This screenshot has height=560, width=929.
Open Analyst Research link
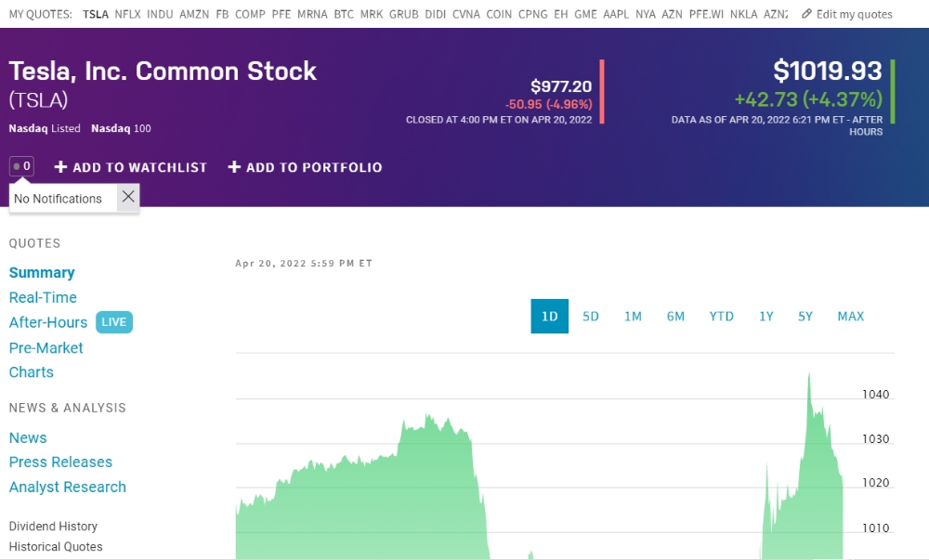68,487
